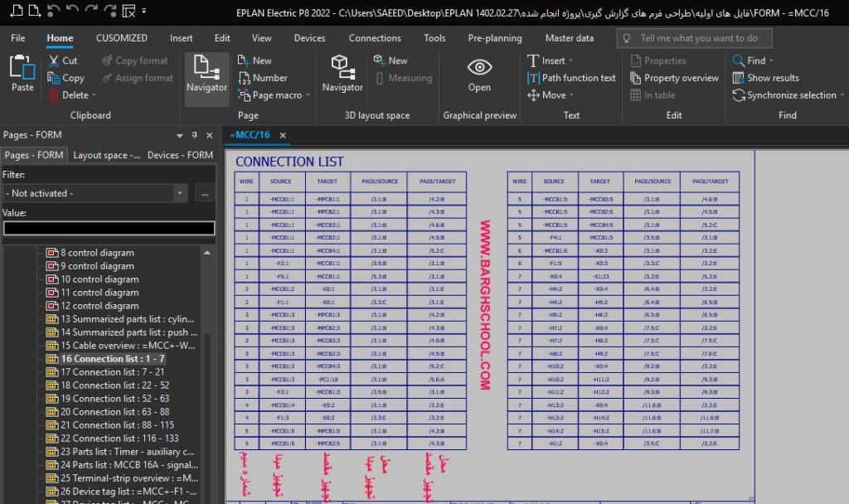Open the Page Navigator
Screen dimensions: 849x504
(206, 73)
